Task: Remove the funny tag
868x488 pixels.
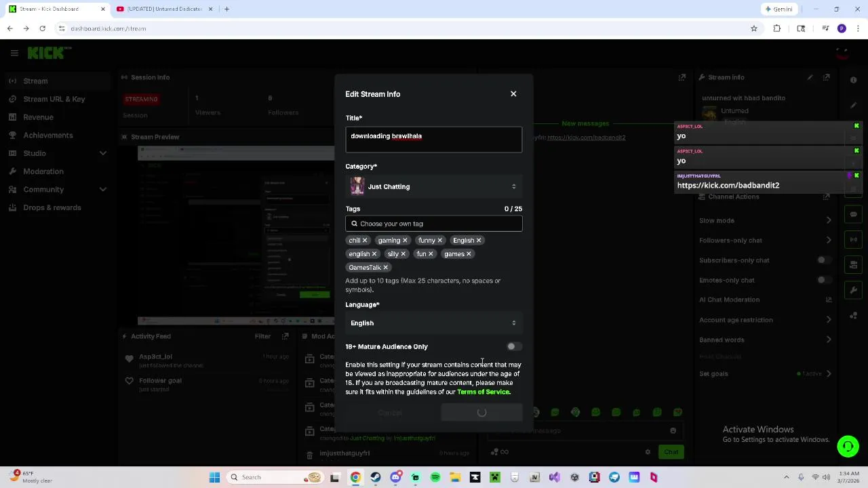Action: (x=439, y=241)
